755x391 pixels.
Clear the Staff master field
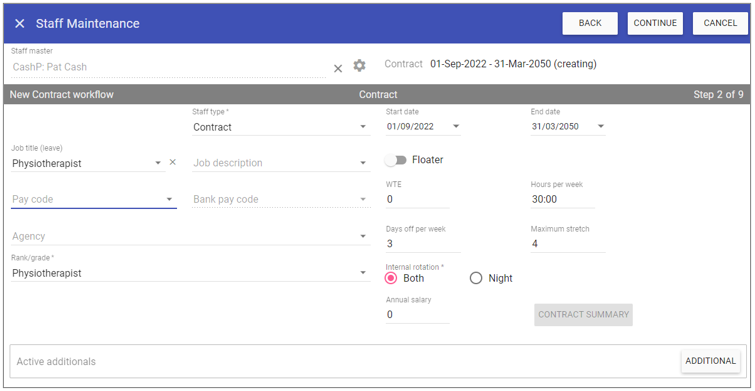pos(338,68)
